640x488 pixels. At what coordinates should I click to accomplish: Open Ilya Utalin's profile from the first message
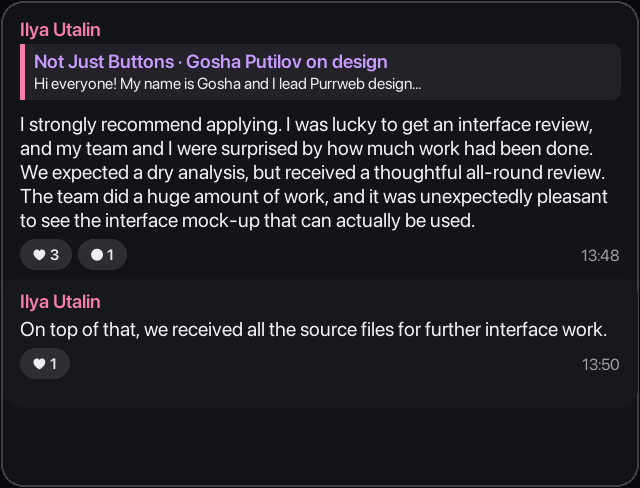(60, 30)
